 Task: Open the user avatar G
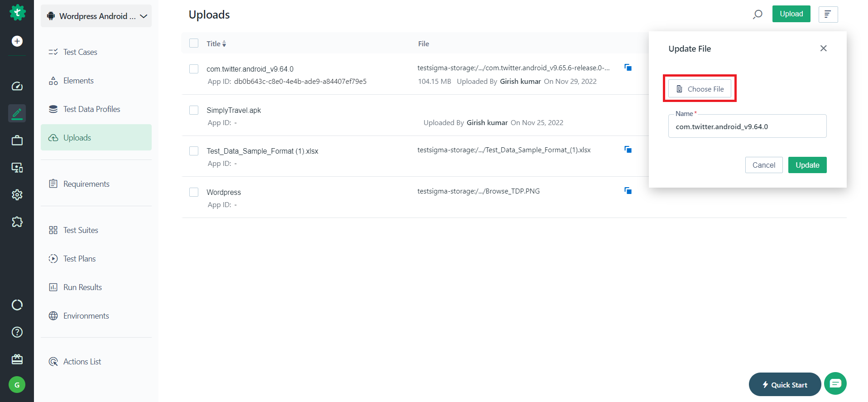(17, 385)
